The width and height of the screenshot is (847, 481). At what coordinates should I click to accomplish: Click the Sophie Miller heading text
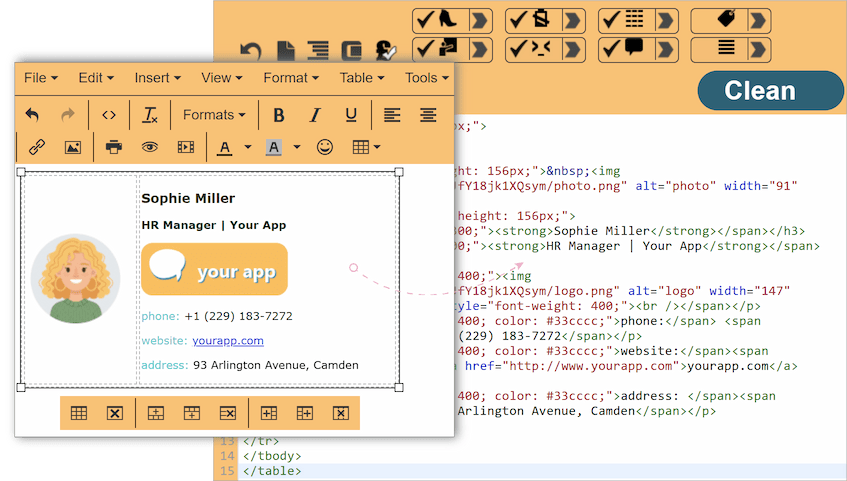188,198
